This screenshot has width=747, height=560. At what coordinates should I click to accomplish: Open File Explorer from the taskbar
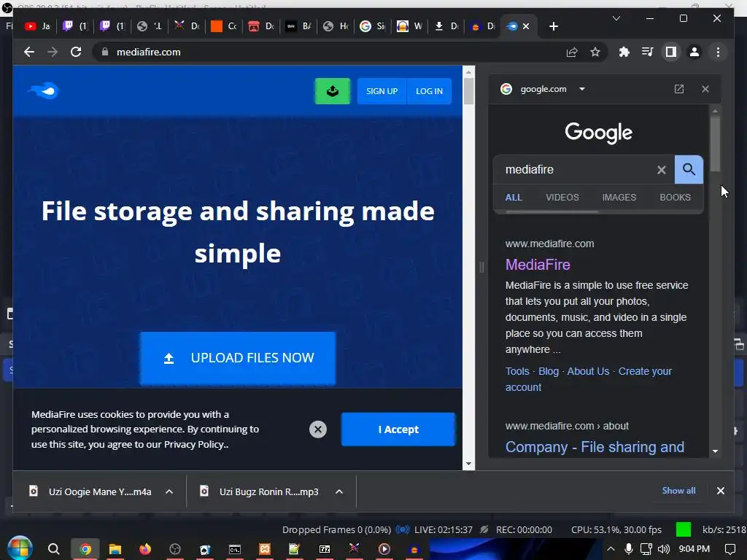(x=115, y=549)
